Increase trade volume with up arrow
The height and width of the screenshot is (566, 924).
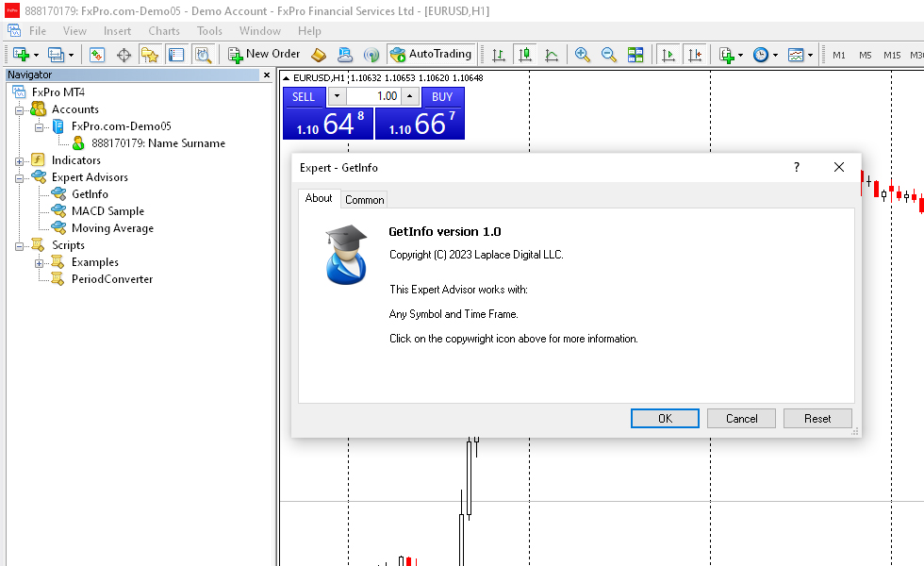[x=409, y=96]
